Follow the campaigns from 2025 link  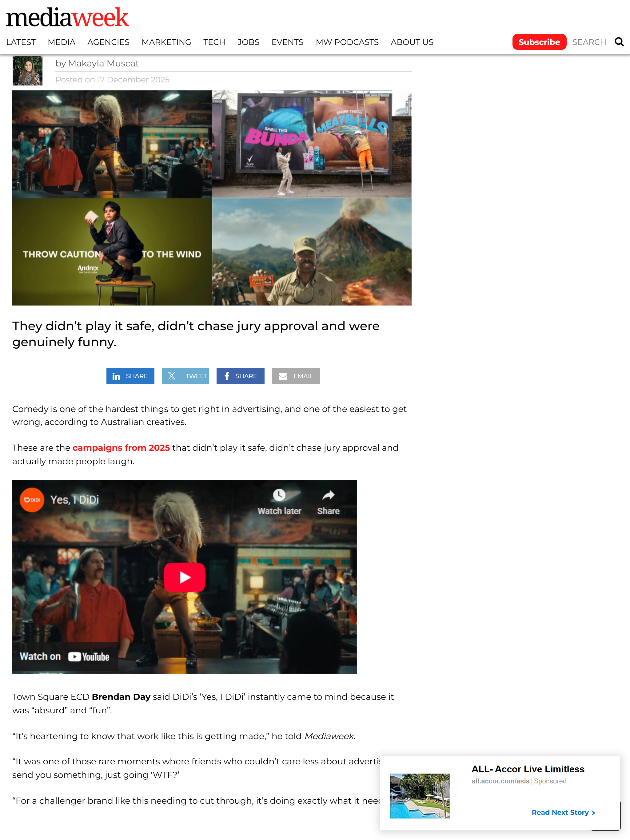click(x=121, y=448)
